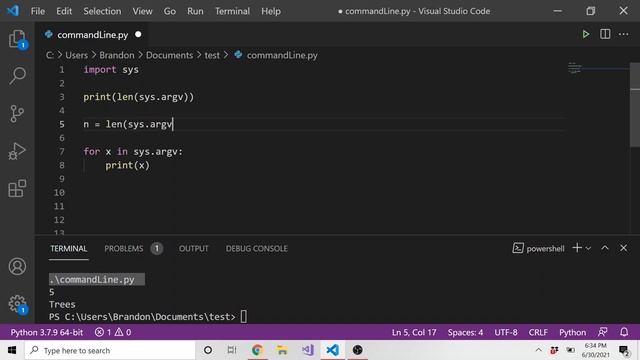
Task: Open the terminal launch profile dropdown arrow
Action: pyautogui.click(x=588, y=248)
